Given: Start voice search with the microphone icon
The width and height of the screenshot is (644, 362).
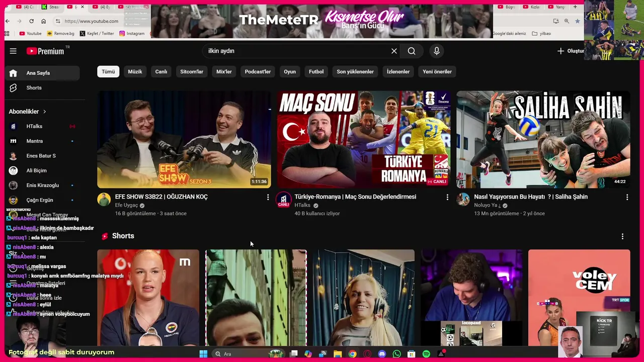Looking at the screenshot, I should coord(437,51).
